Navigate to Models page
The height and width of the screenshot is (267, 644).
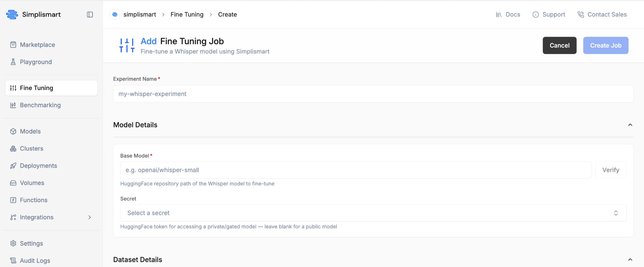(30, 131)
